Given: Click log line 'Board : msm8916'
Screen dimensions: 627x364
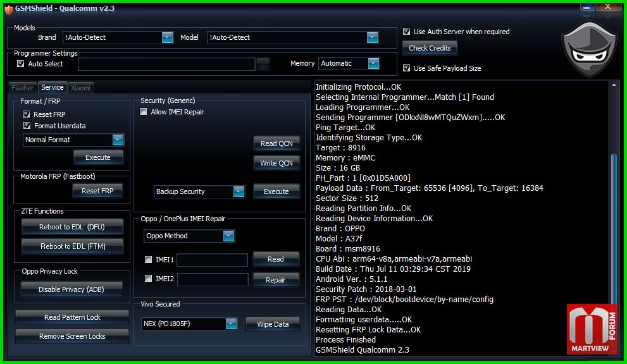Looking at the screenshot, I should (x=348, y=248).
